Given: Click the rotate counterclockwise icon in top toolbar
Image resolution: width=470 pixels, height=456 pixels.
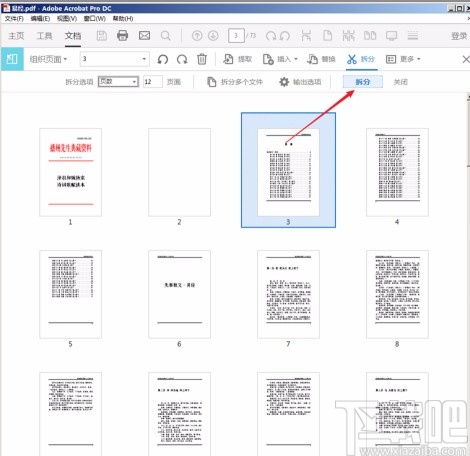Looking at the screenshot, I should (x=285, y=36).
